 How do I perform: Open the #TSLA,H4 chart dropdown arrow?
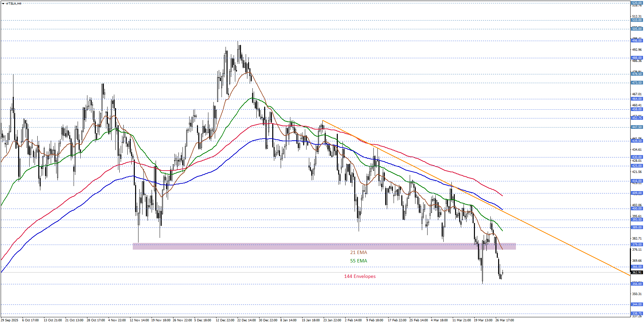3,3
